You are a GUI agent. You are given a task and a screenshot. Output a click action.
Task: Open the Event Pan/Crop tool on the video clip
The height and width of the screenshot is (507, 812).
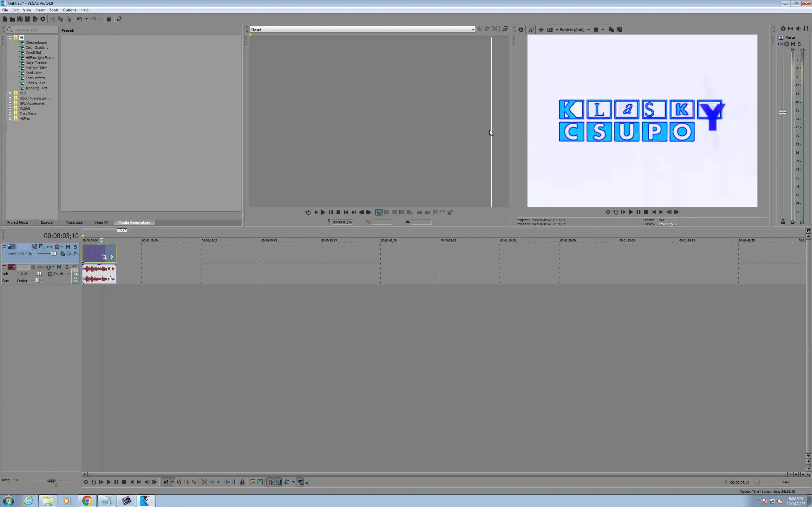tap(105, 257)
